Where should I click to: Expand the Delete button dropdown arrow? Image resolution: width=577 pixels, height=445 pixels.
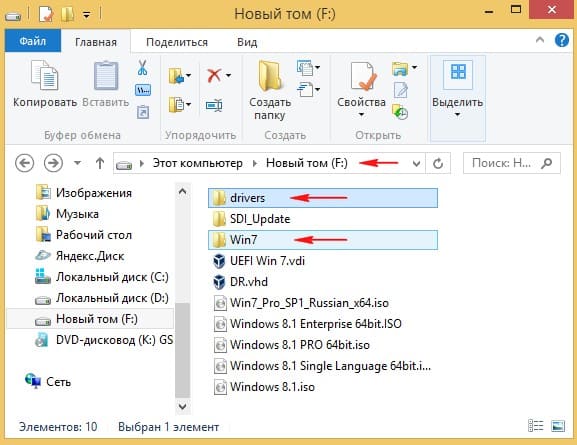pos(229,75)
